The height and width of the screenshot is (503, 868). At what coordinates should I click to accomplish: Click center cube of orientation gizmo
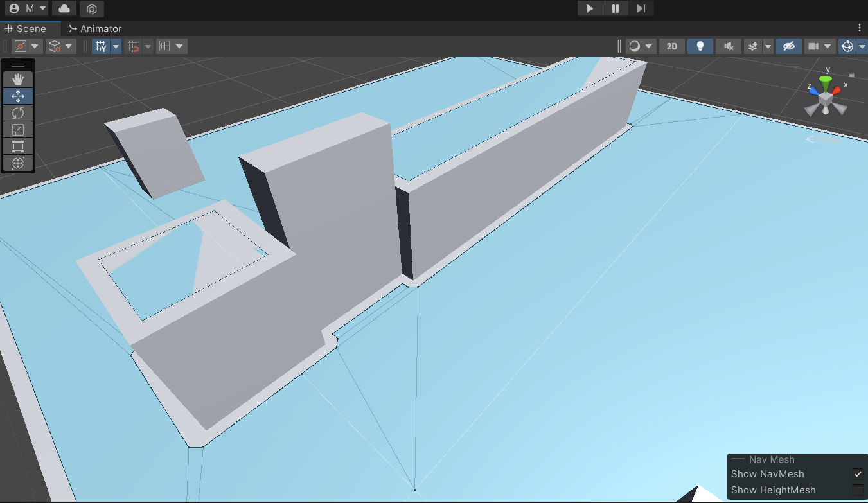point(826,98)
